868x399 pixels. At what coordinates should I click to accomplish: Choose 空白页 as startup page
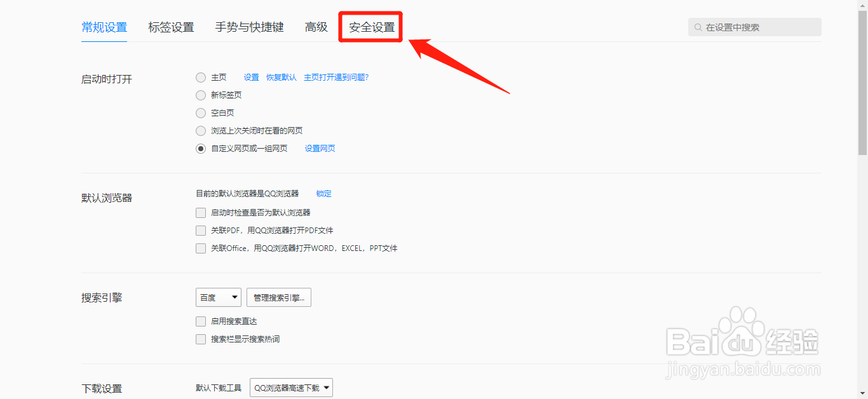200,112
